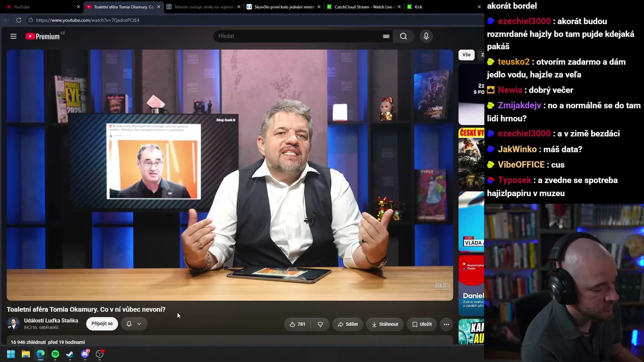Close the Kick tab
Screen dimensions: 644x362
(479, 7)
